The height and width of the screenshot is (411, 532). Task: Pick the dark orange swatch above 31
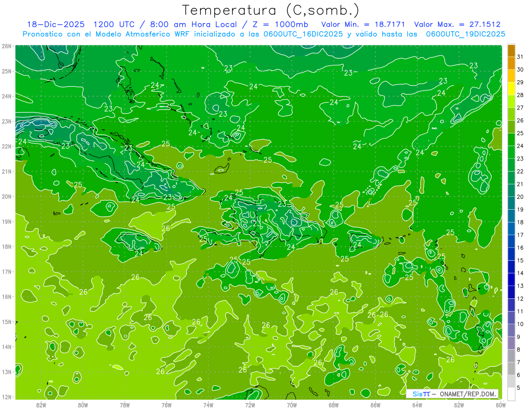[512, 51]
